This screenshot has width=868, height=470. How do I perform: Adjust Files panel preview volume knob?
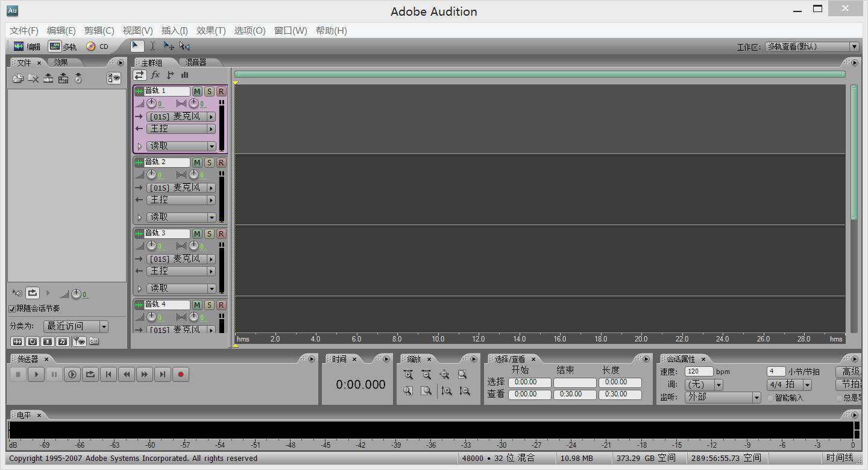tap(76, 294)
